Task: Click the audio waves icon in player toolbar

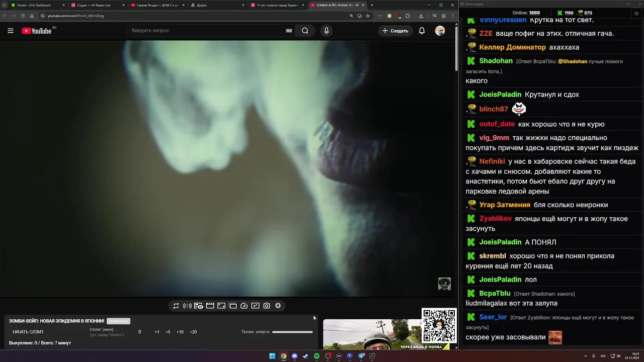Action: (187, 306)
